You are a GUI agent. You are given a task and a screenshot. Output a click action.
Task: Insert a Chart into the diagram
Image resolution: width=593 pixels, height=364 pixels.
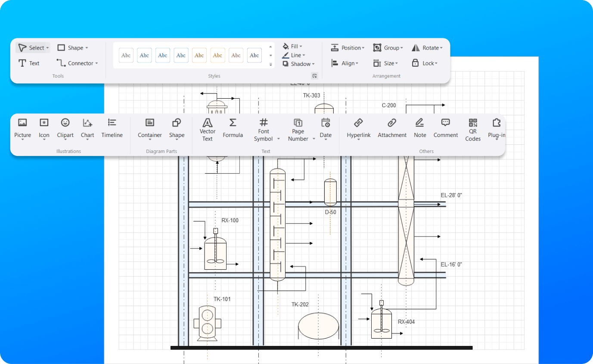pyautogui.click(x=87, y=128)
